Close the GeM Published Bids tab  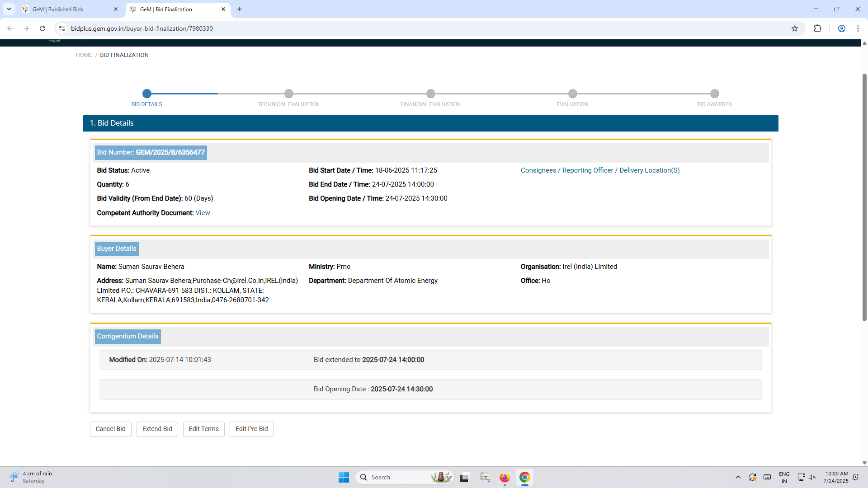click(116, 9)
